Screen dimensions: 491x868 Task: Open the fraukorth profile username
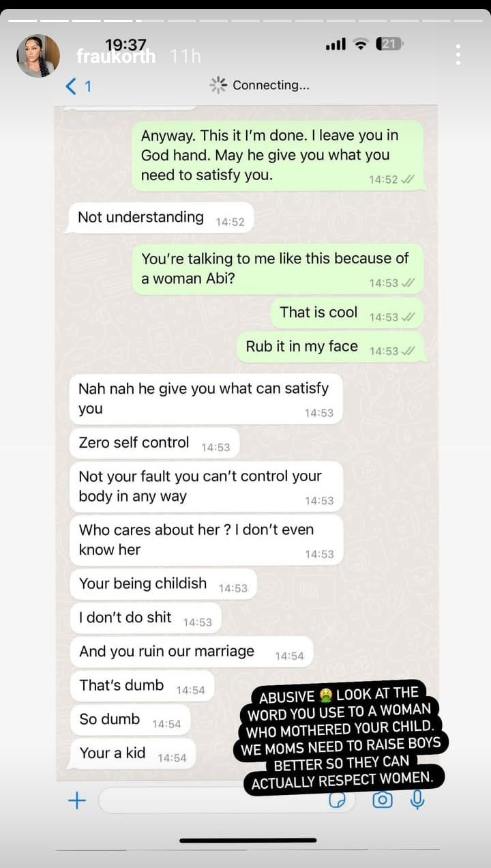[115, 57]
